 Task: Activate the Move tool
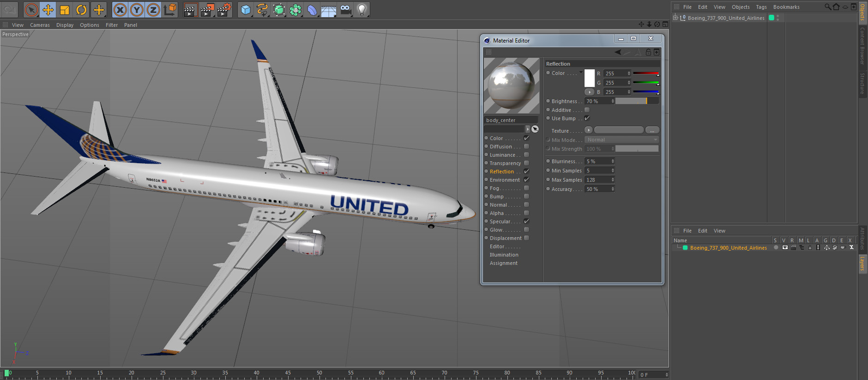point(48,10)
